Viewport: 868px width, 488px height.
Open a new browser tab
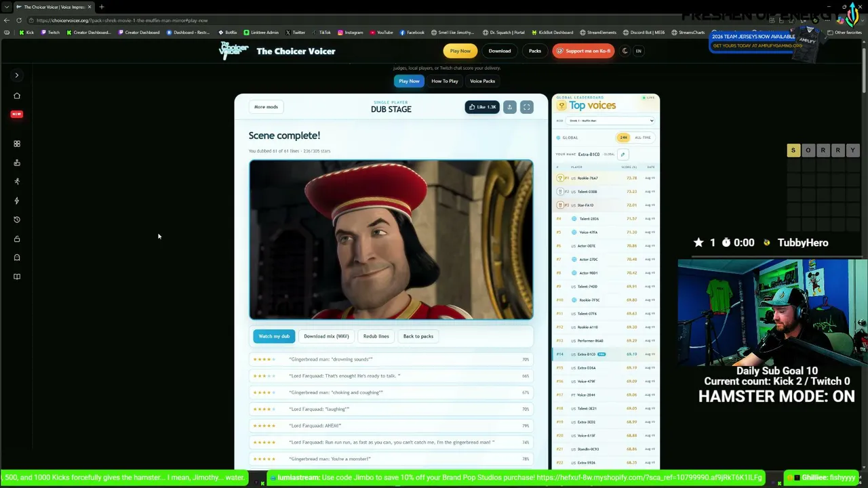tap(101, 7)
